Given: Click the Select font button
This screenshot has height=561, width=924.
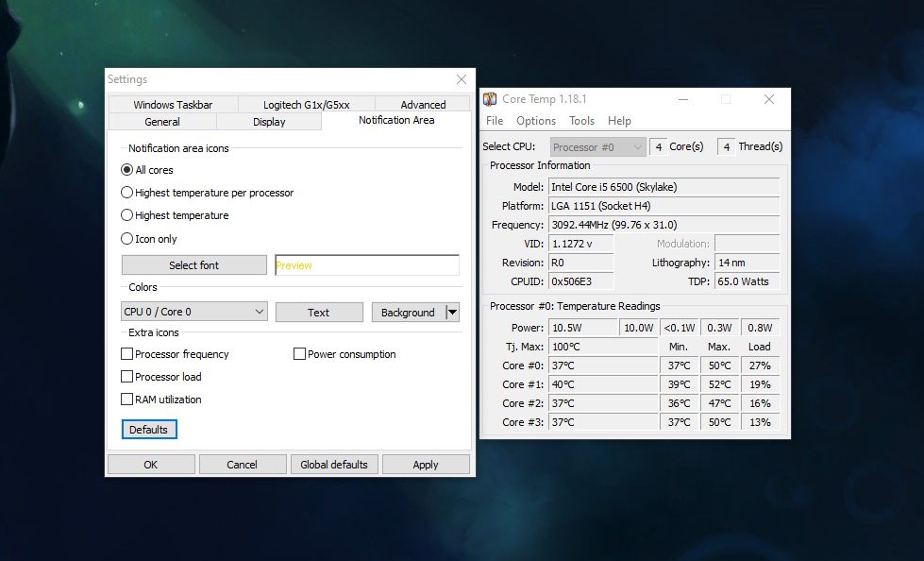Looking at the screenshot, I should pos(193,264).
